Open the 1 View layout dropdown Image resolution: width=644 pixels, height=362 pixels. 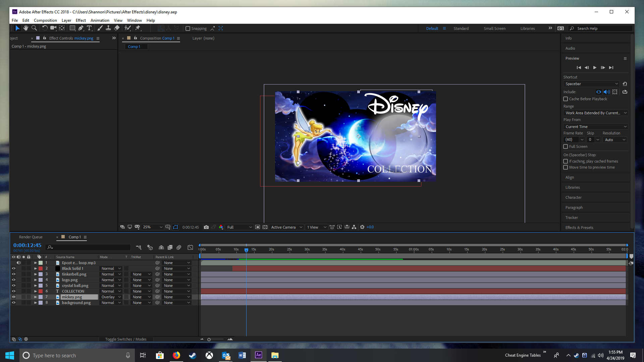pyautogui.click(x=317, y=227)
